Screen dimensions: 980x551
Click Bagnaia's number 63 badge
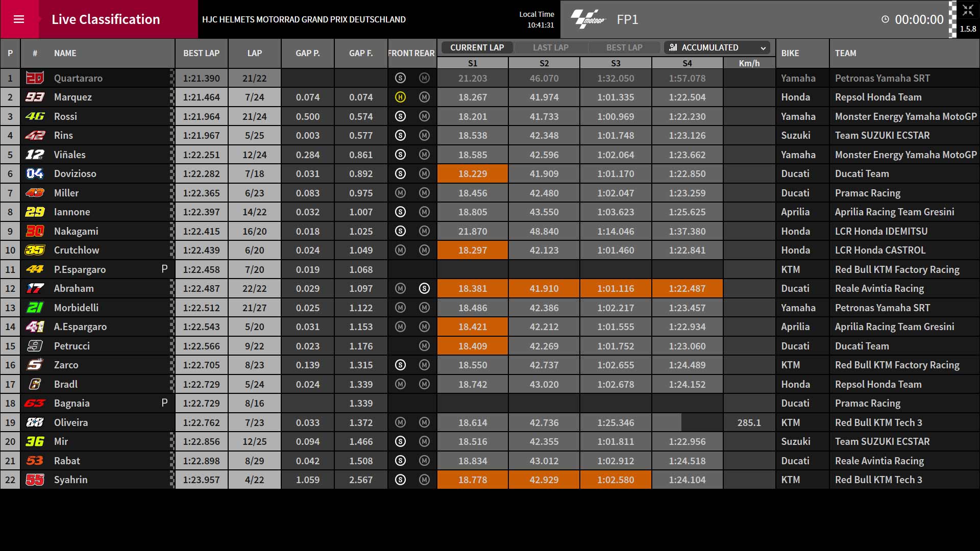point(35,403)
